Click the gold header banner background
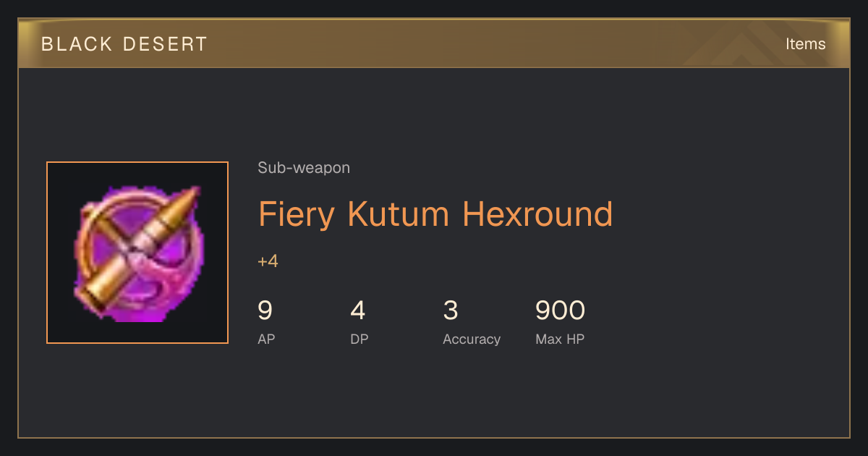The height and width of the screenshot is (456, 868). 434,44
